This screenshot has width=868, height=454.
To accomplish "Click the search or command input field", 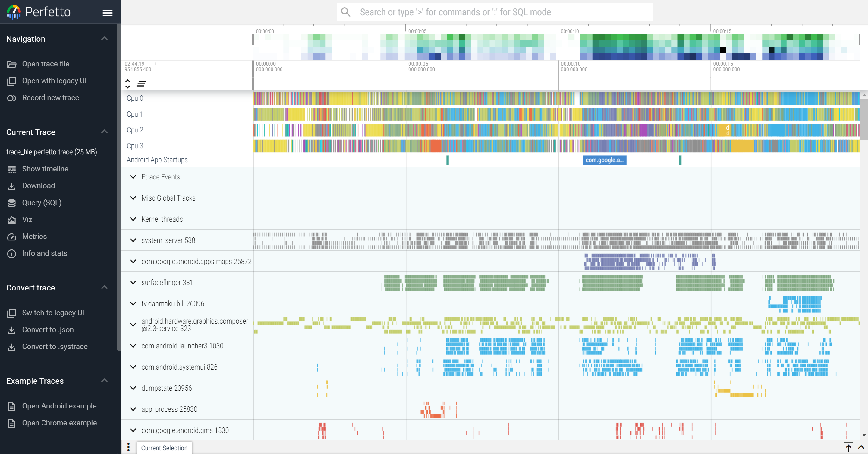I will pos(495,12).
